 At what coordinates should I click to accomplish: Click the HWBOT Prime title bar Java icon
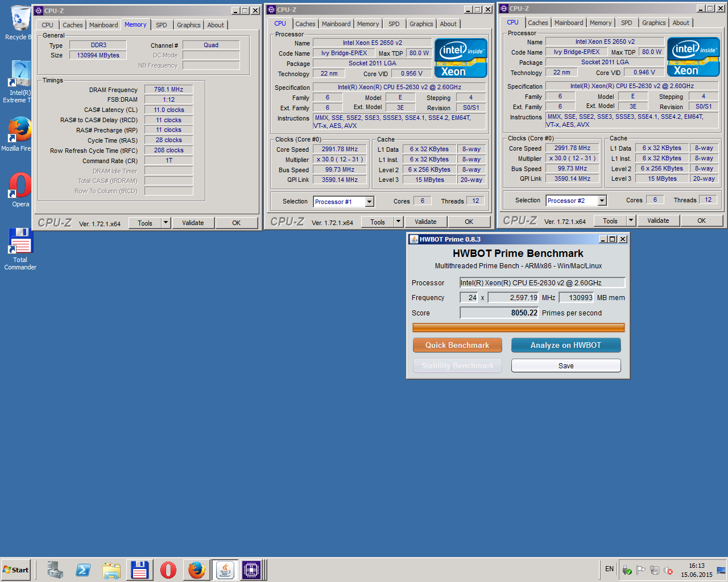tap(414, 239)
